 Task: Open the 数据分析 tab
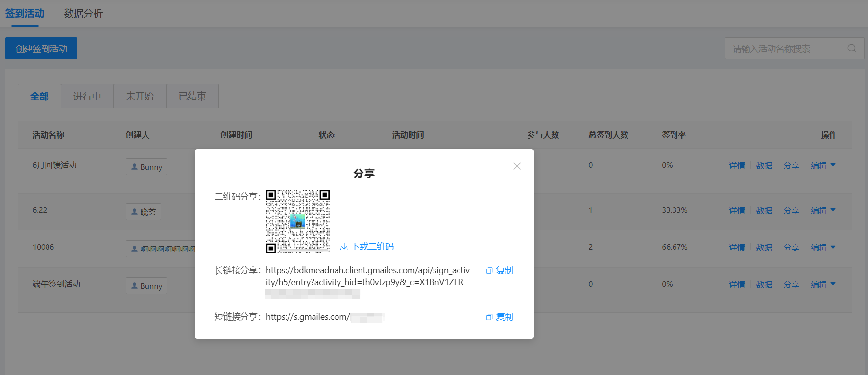(x=83, y=13)
